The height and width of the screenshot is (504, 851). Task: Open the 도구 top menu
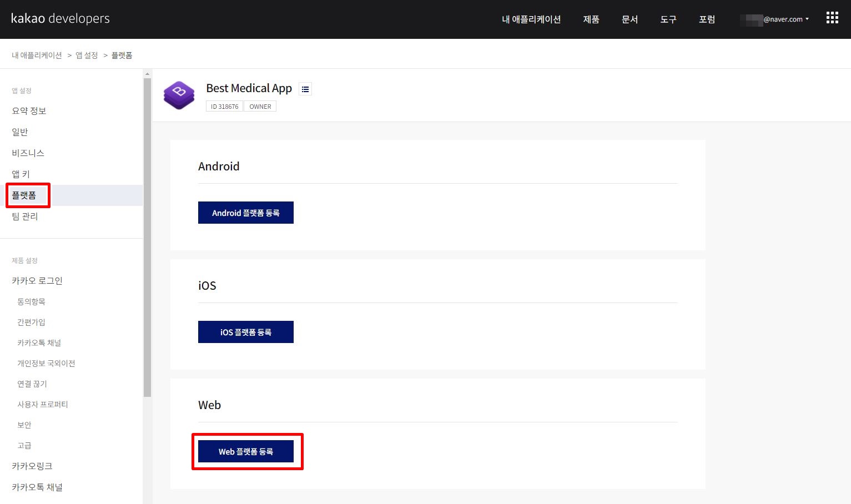click(668, 19)
